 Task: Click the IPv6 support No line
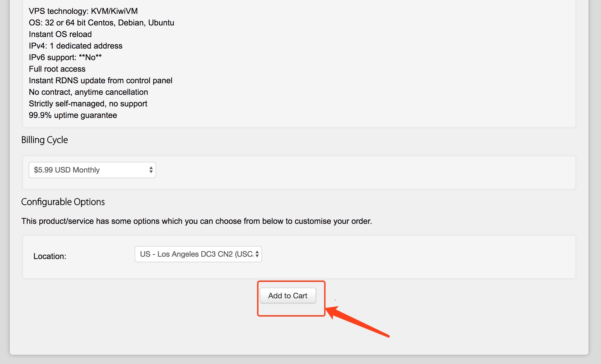[x=65, y=57]
